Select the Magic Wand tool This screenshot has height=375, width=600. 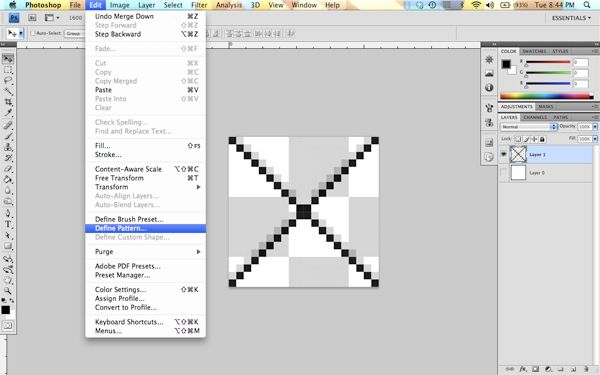(x=8, y=91)
